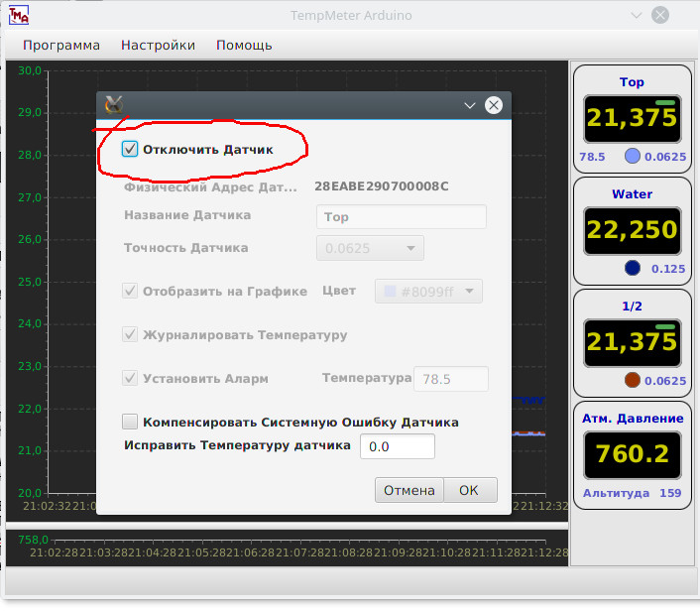Close the TempMeter Arduino window
This screenshot has width=700, height=611.
coord(660,15)
